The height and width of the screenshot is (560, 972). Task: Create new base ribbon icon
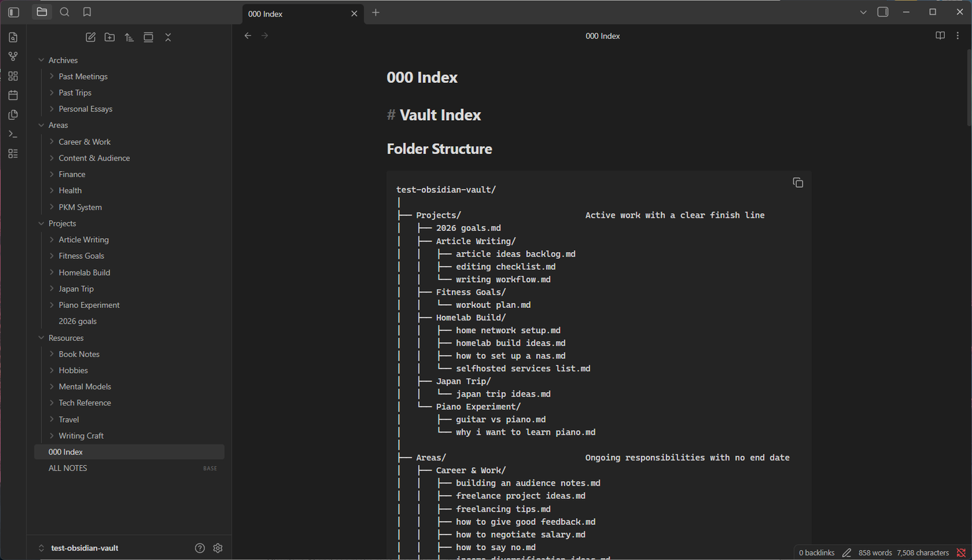coord(13,153)
